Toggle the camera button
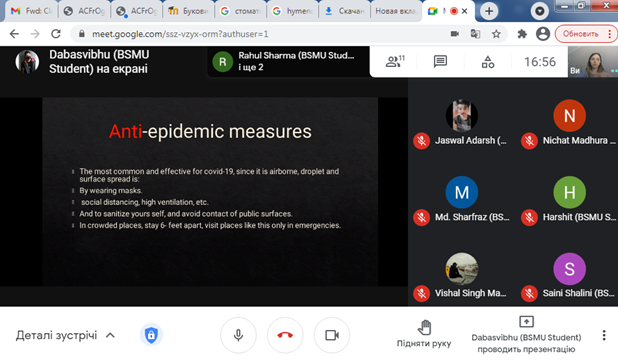The height and width of the screenshot is (363, 618). (332, 335)
